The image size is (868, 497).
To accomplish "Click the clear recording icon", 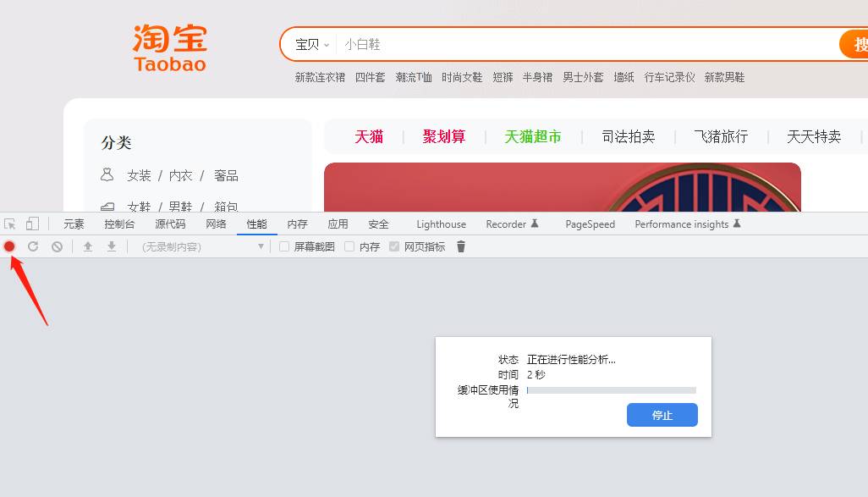I will [x=57, y=246].
